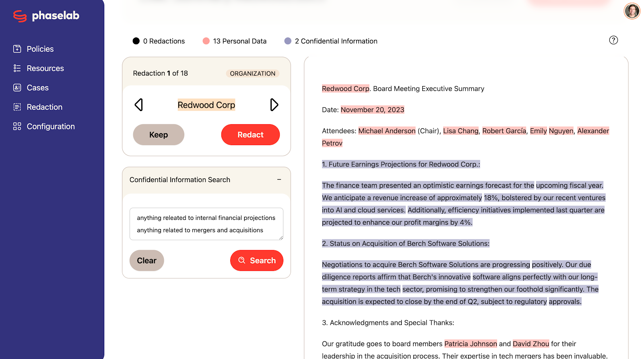644x359 pixels.
Task: Open the Cases icon in sidebar
Action: click(x=17, y=88)
